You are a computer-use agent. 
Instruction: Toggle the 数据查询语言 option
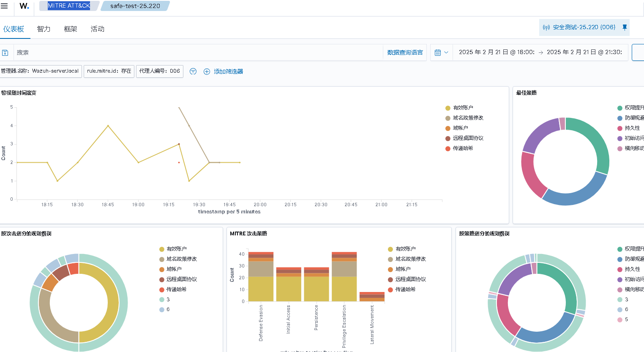click(405, 52)
